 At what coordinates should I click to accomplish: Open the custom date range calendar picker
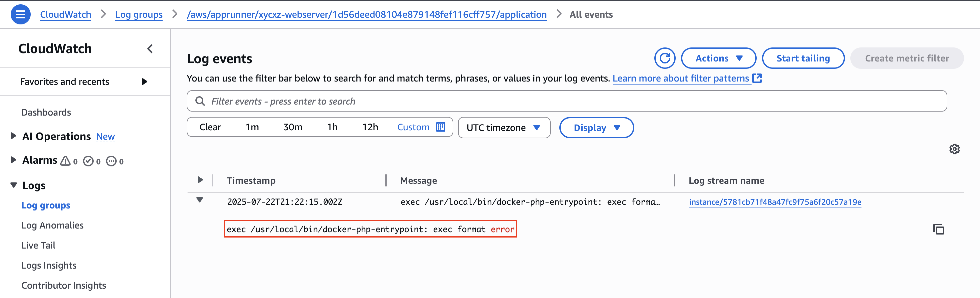441,127
